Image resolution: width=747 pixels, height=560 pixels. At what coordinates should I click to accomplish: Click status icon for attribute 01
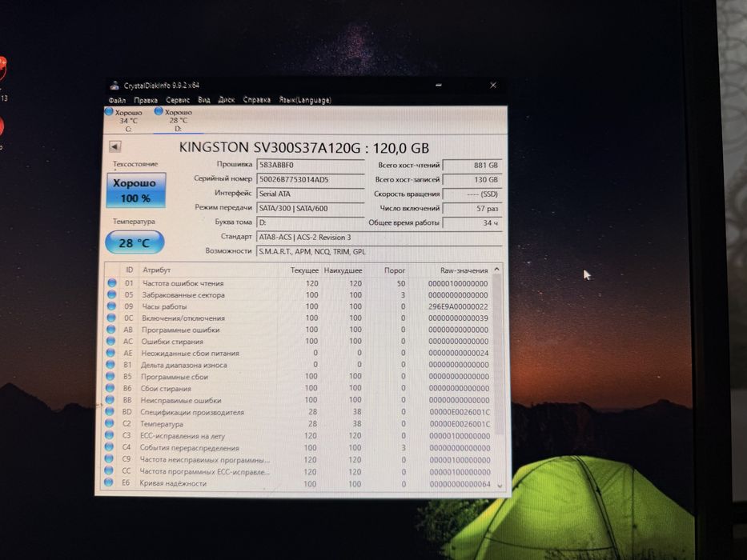pos(112,283)
